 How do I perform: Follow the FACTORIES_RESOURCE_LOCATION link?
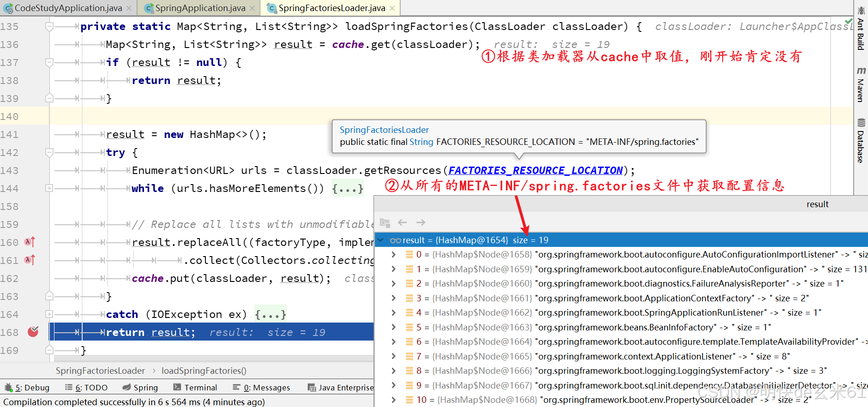click(536, 170)
